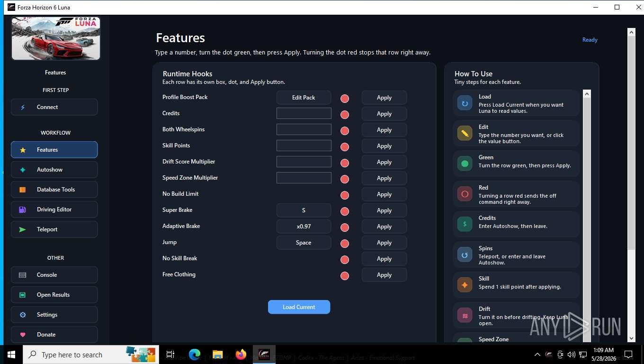Click the Credits input field
This screenshot has width=644, height=364.
[304, 113]
